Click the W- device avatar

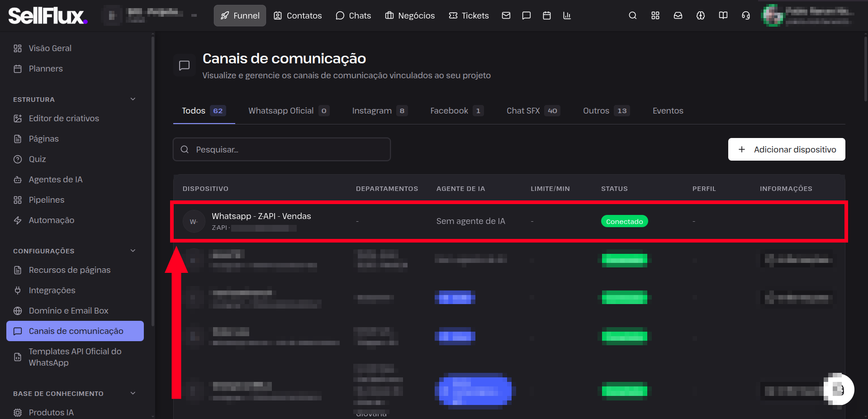[x=194, y=221]
